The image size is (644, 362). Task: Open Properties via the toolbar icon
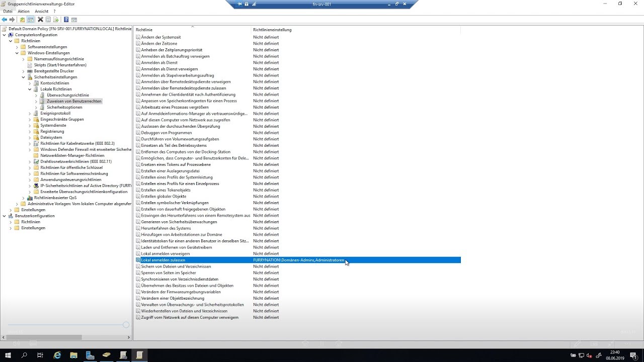[x=48, y=20]
